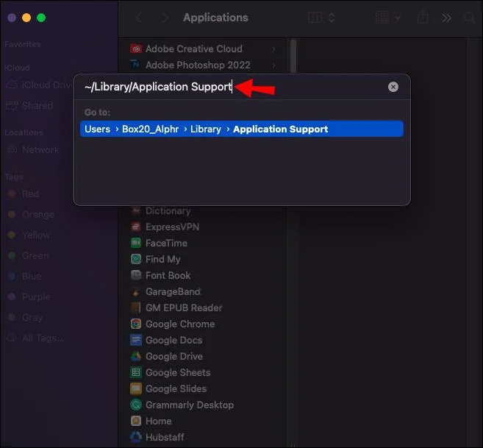This screenshot has height=448, width=483.
Task: Open the group-by dropdown in toolbar
Action: click(389, 18)
